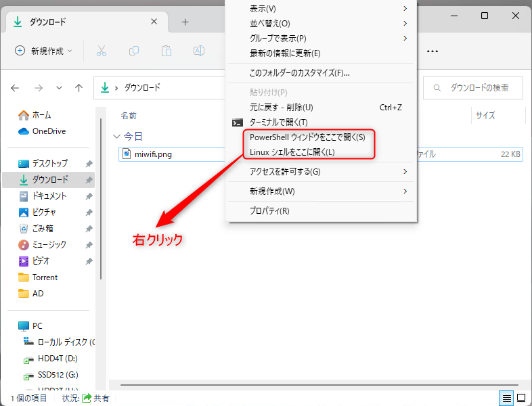Screen dimensions: 532x406
Task: Open 表示(V) submenu in context menu
Action: coord(321,9)
